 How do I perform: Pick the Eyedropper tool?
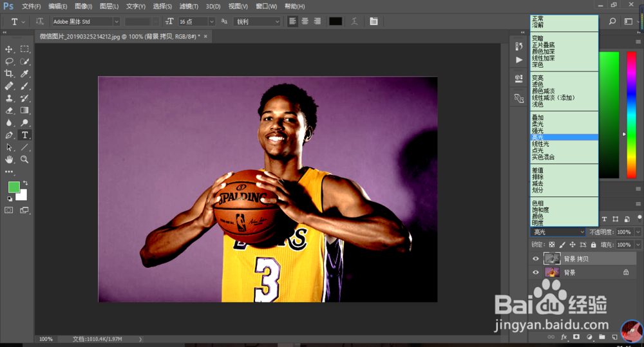pyautogui.click(x=24, y=73)
